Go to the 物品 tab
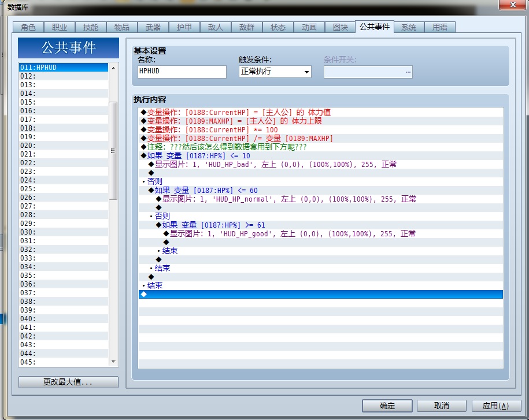 [122, 27]
